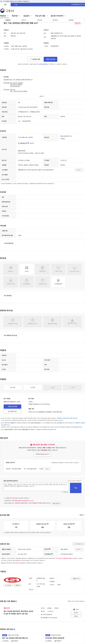Click info icon beside 취업알선기관 알선
Viewport: 85px width, 644px height.
[48, 524]
